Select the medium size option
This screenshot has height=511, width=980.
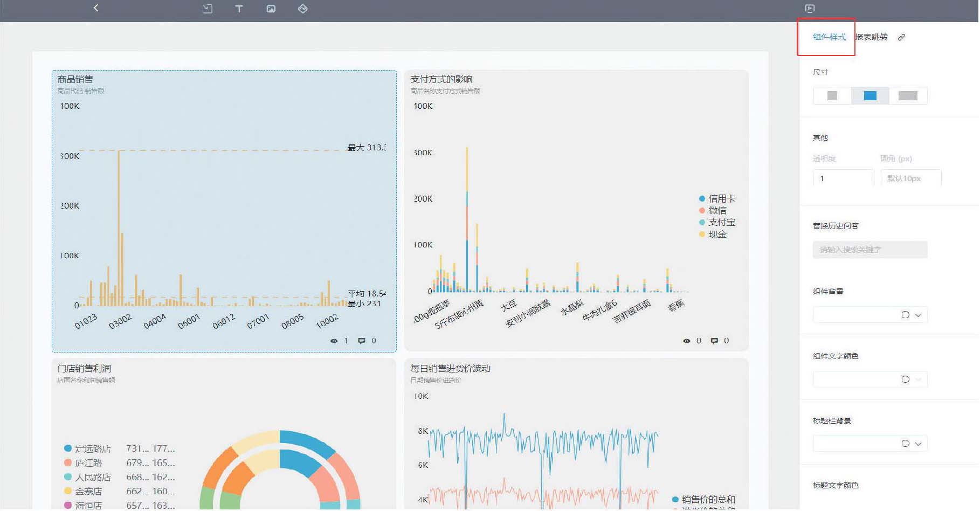869,96
